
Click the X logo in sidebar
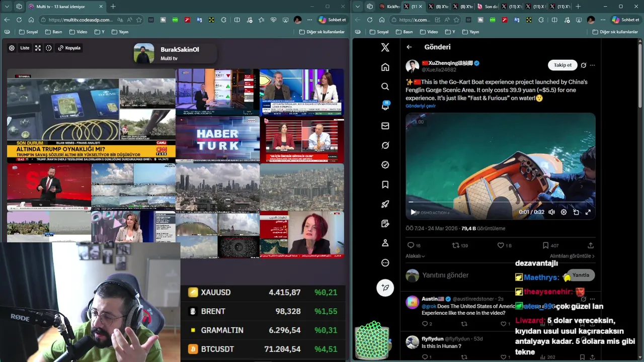tap(385, 47)
